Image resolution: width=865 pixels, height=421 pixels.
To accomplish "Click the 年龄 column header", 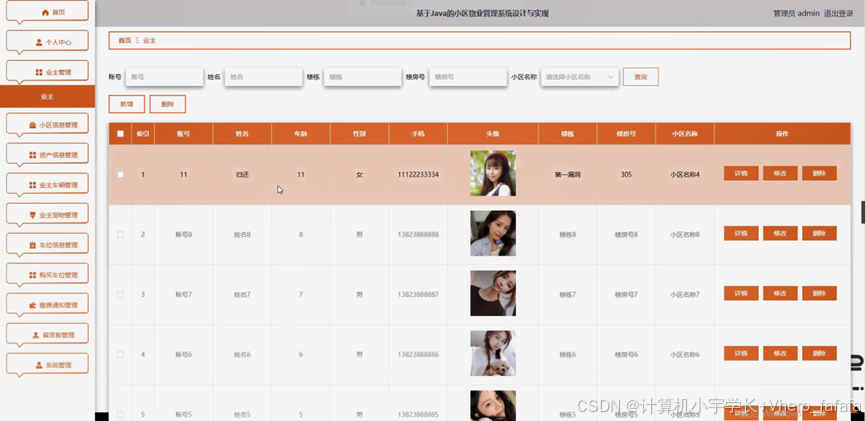I will [301, 134].
